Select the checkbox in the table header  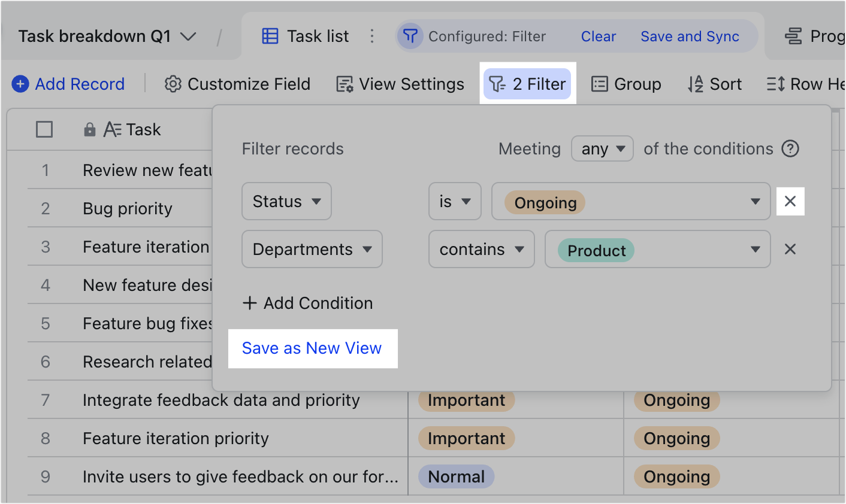[x=44, y=129]
